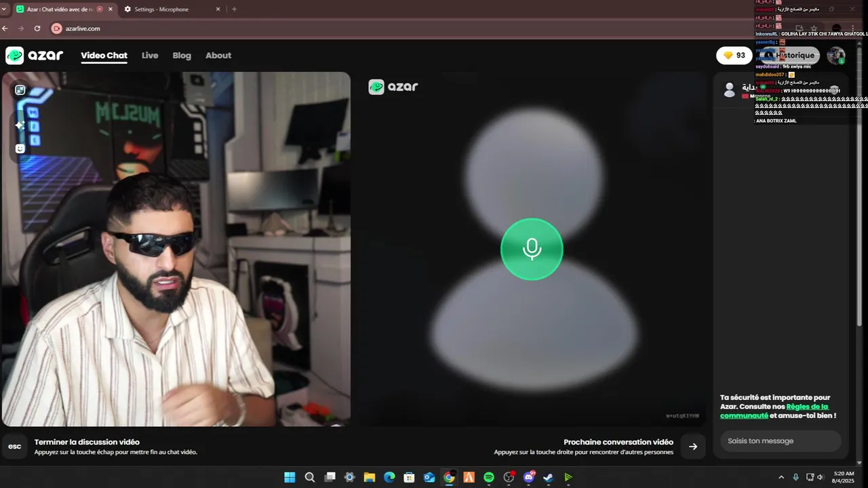Open Steam from the taskbar

click(x=548, y=477)
